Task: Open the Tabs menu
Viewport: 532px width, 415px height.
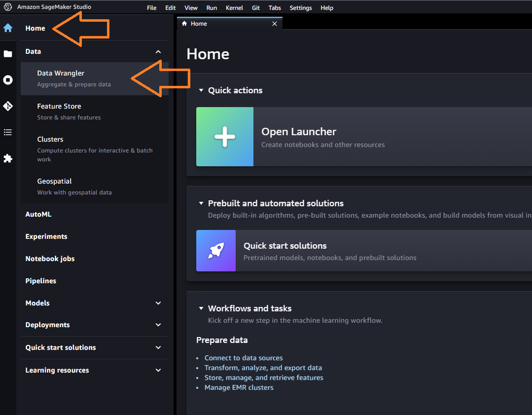Action: (x=275, y=7)
